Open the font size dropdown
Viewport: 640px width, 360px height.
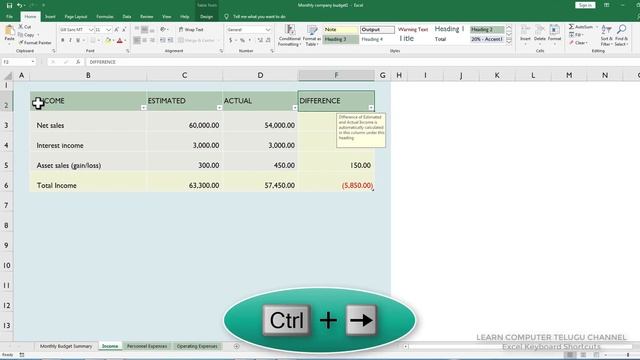point(109,30)
